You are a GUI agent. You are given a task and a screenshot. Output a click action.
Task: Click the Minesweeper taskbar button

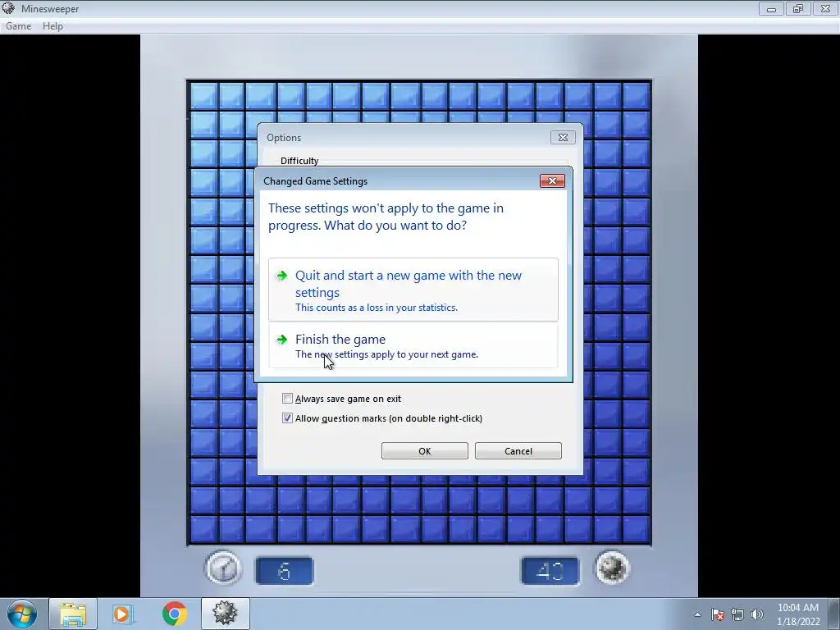pos(226,614)
